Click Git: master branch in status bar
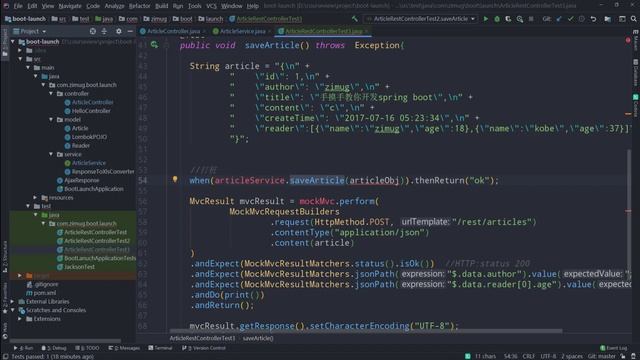Viewport: 640px width, 360px height. 602,356
